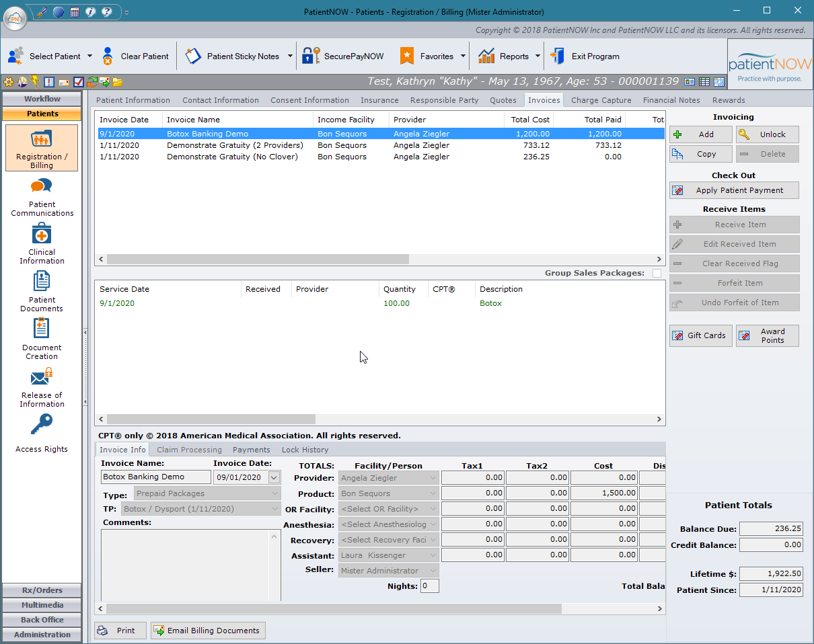Viewport: 814px width, 644px height.
Task: Click the Unlock invoice button
Action: tap(768, 134)
